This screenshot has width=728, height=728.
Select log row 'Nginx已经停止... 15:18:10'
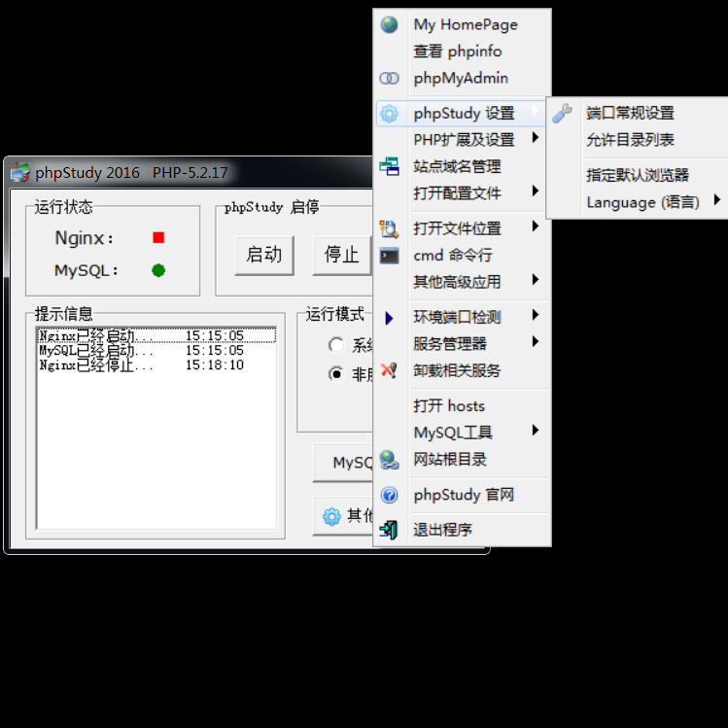pos(156,364)
